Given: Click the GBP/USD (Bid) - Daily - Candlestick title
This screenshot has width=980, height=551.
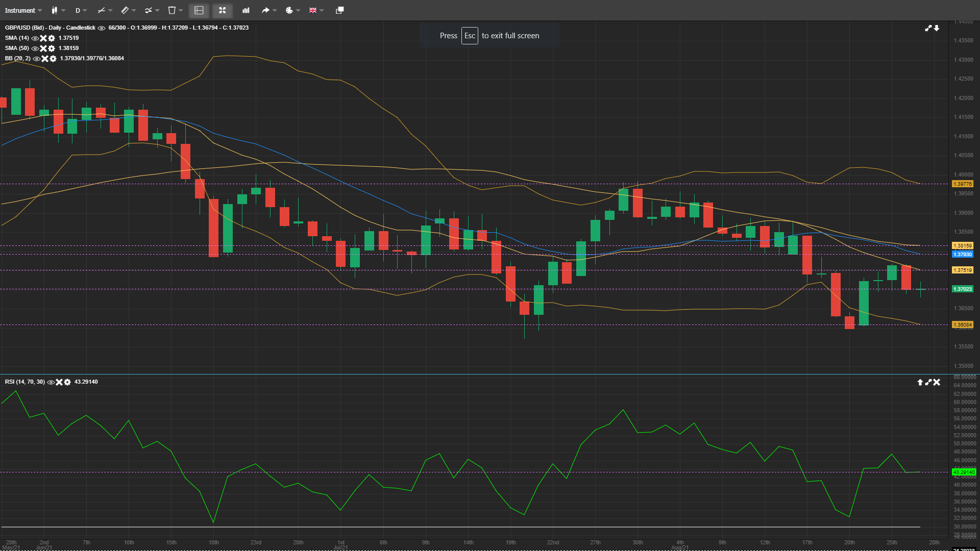Looking at the screenshot, I should 50,28.
